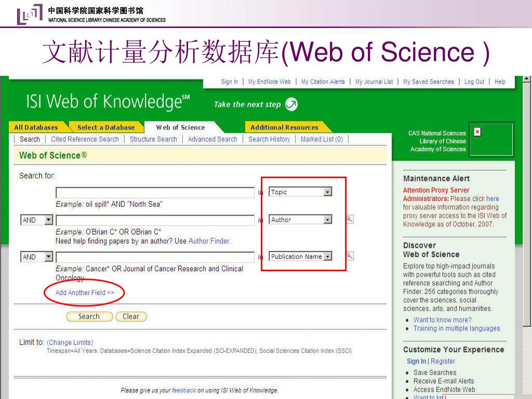Click the 'Customize Your Experience' heading
Viewport: 532px width, 399px height.
click(x=454, y=350)
